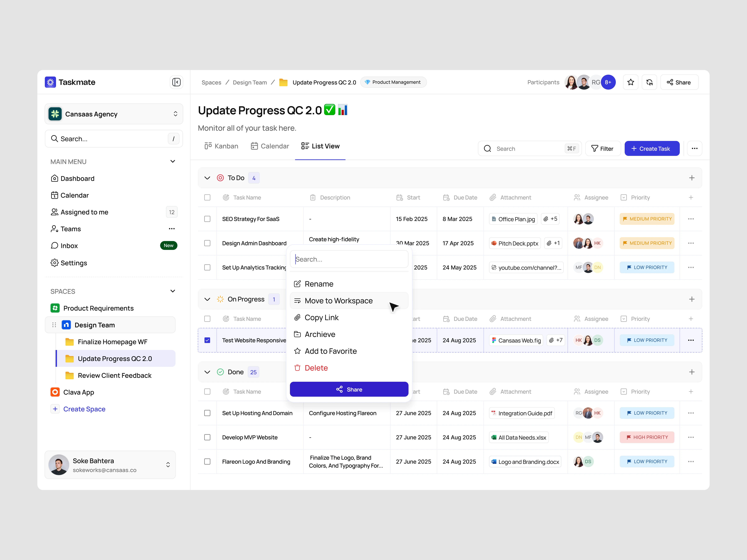Star this project as favorite
Screen dimensions: 747x560
pyautogui.click(x=630, y=82)
